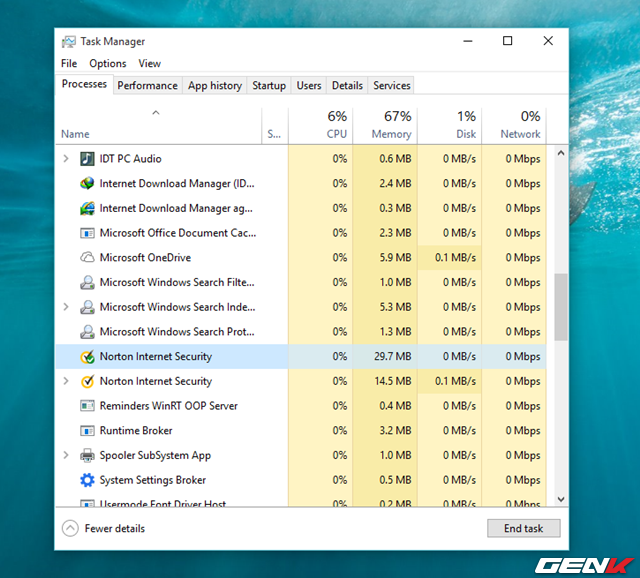Click the scrollbar up arrow
Image resolution: width=640 pixels, height=578 pixels.
coord(561,153)
